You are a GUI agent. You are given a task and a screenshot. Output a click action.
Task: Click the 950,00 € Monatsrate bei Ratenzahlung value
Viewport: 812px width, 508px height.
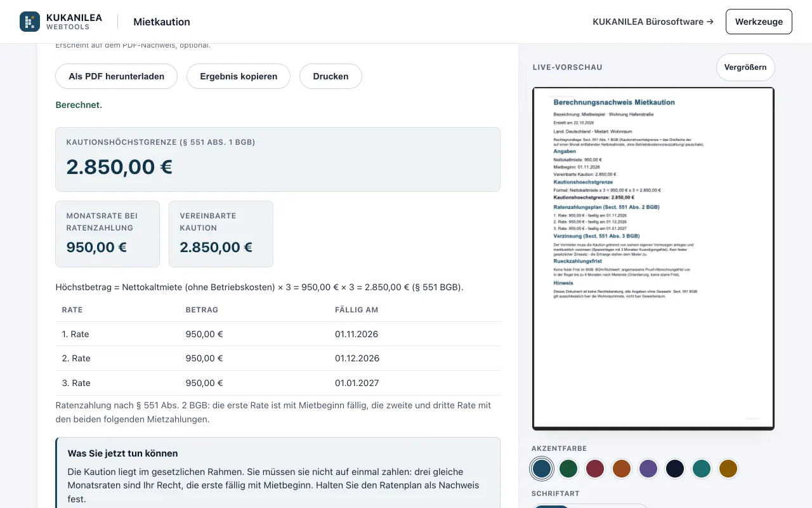tap(96, 248)
